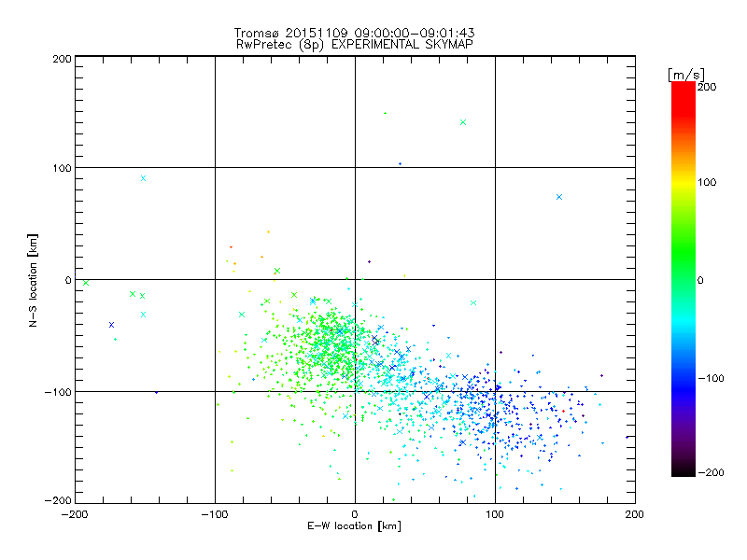
Task: Click the x-axis tick label '100'
Action: coord(495,514)
